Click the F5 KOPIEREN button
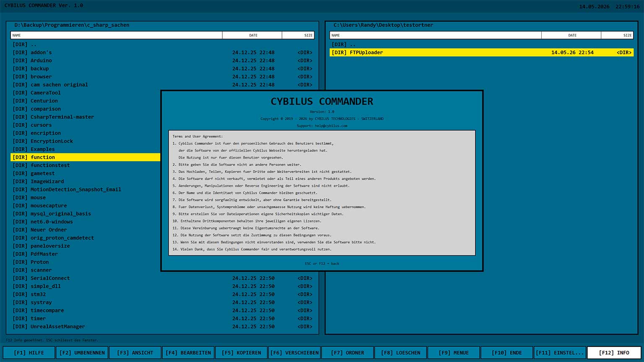644x362 pixels. (x=241, y=353)
